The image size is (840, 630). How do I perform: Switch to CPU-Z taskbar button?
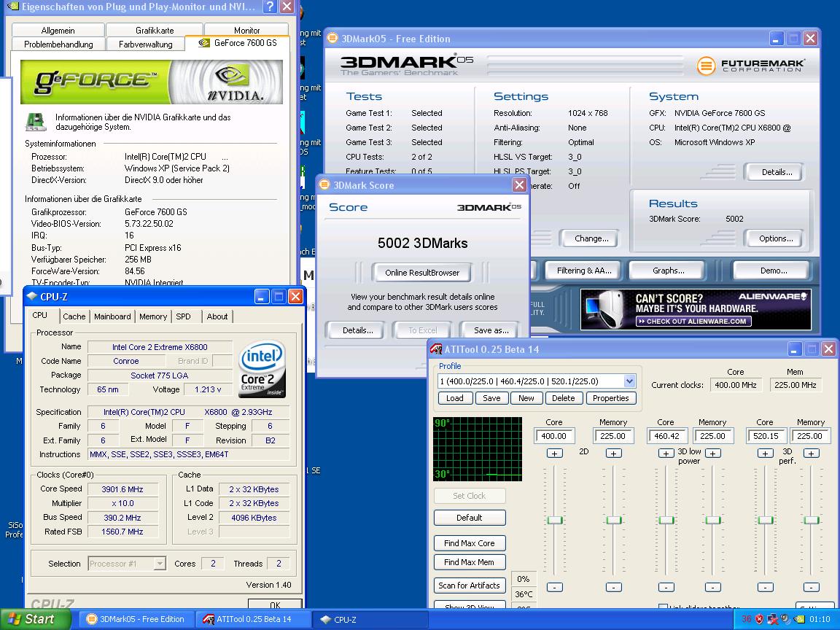370,619
